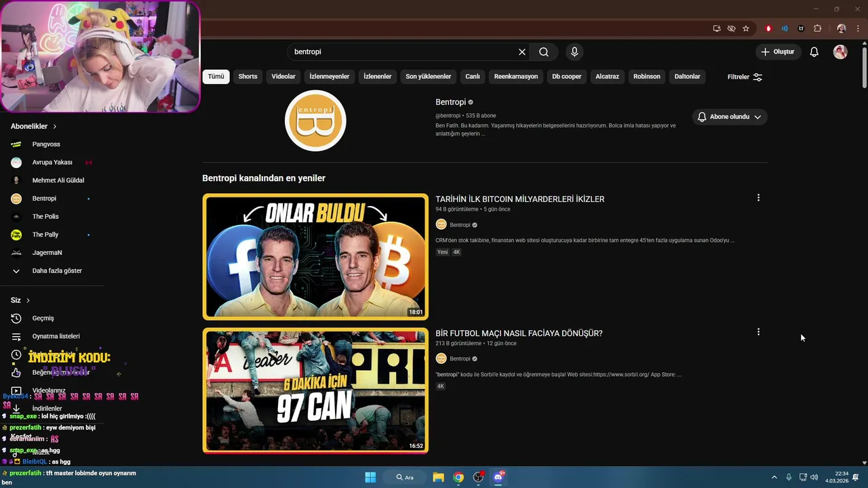Viewport: 868px width, 488px height.
Task: Select the Videolar filter chip
Action: tap(283, 77)
